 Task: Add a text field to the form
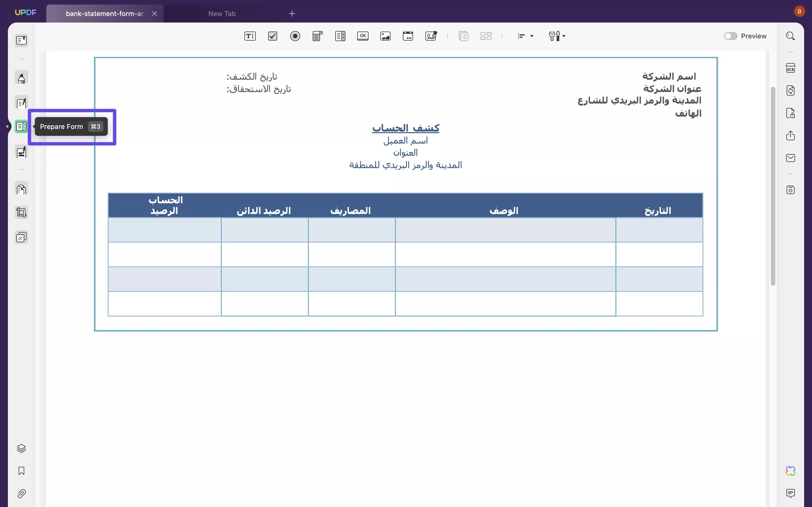[x=250, y=36]
